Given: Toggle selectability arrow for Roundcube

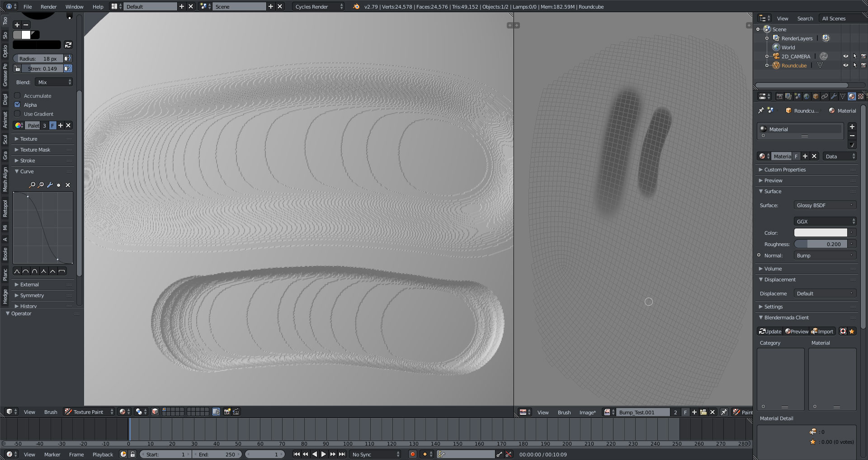Looking at the screenshot, I should [854, 66].
